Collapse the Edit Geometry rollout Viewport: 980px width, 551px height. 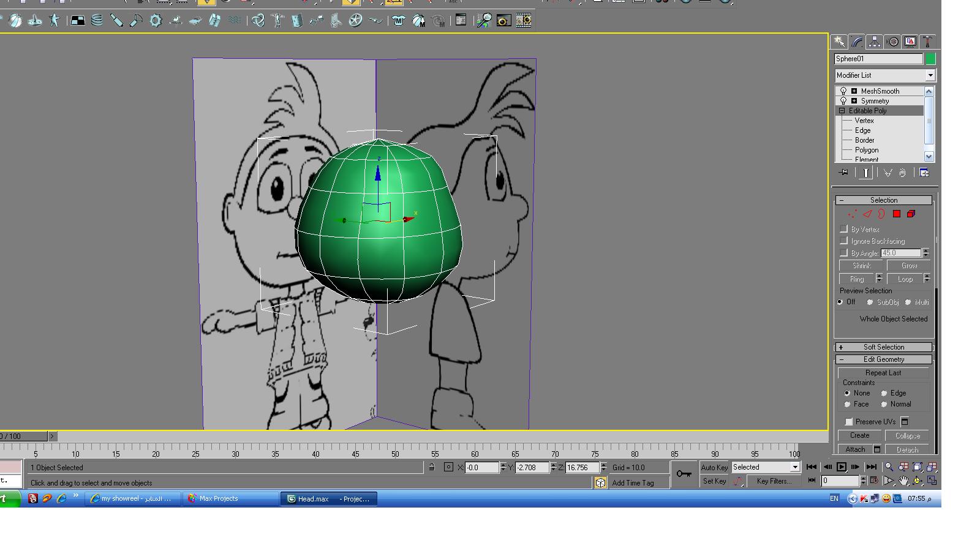pos(884,359)
